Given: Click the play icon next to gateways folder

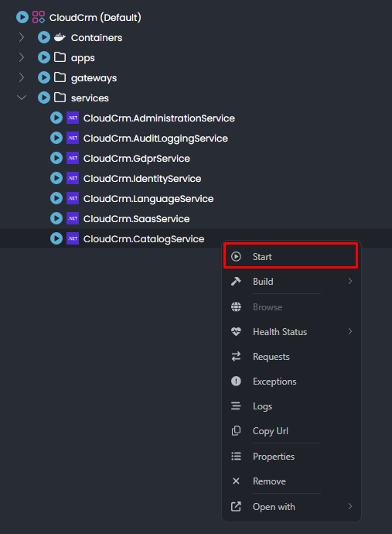Looking at the screenshot, I should pos(44,77).
